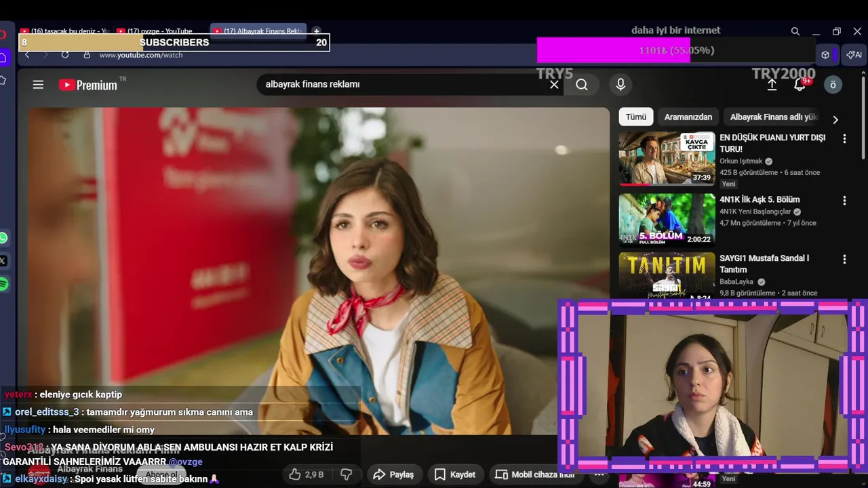Go to the YouTube Premium home logo
Screen dimensions: 868x488
88,85
